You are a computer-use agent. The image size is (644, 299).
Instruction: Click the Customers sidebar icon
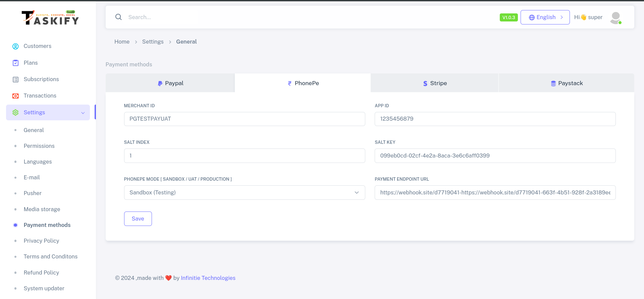coord(15,46)
